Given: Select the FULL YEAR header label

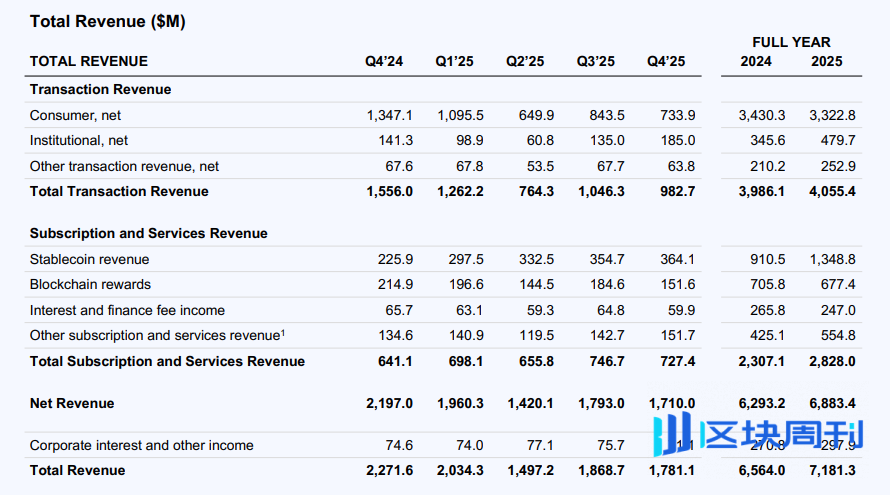Looking at the screenshot, I should click(x=791, y=42).
